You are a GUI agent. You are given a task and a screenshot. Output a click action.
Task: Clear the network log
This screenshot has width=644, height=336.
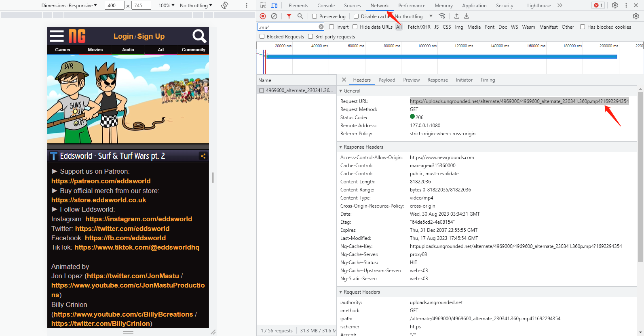coord(274,16)
